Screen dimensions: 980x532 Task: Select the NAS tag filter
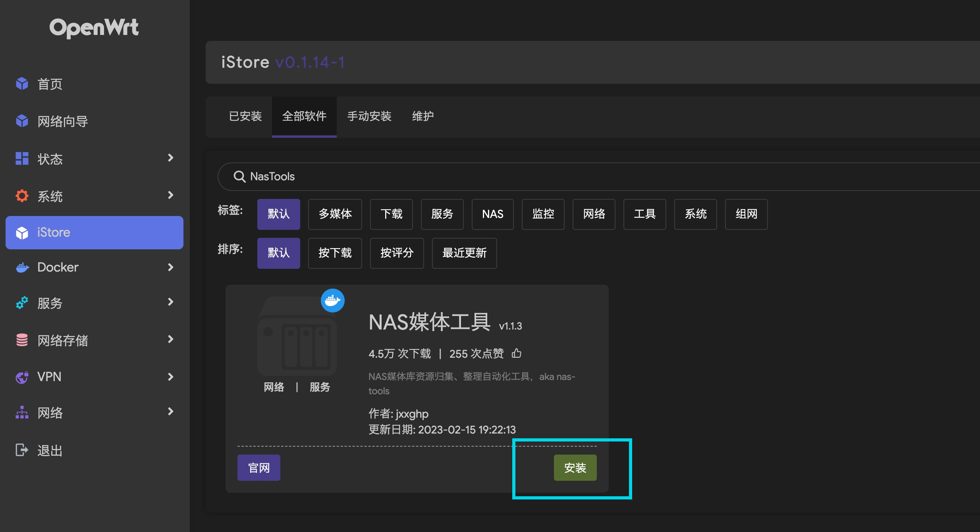click(492, 214)
